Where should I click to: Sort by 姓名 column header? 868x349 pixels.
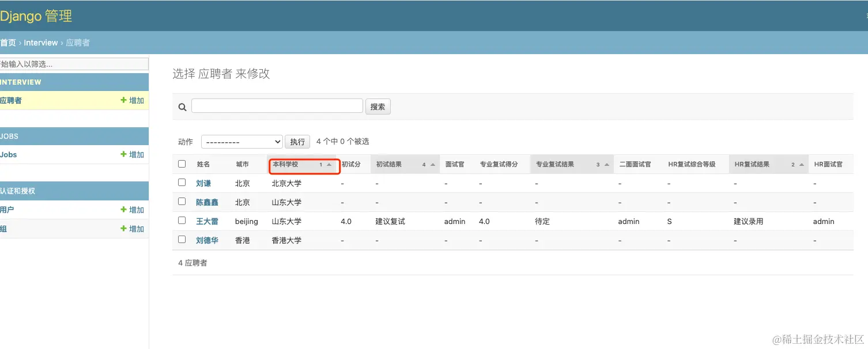coord(203,164)
